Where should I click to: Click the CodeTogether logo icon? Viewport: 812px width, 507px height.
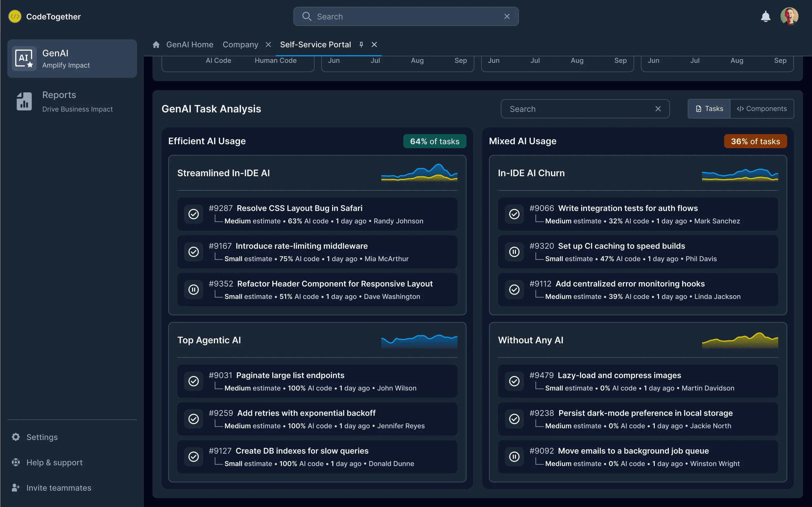[x=15, y=16]
